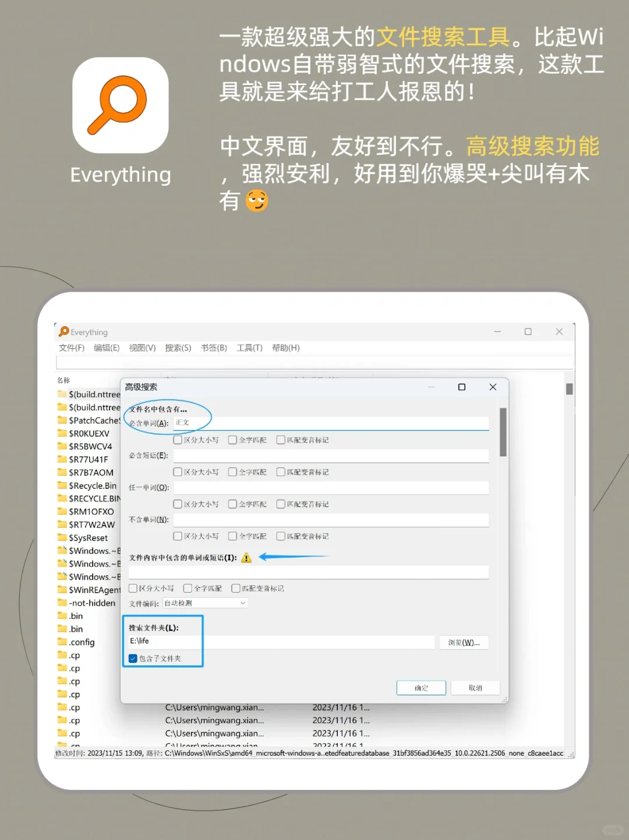The height and width of the screenshot is (840, 629).
Task: Click the folder icon next to $SysReset
Action: pos(63,537)
